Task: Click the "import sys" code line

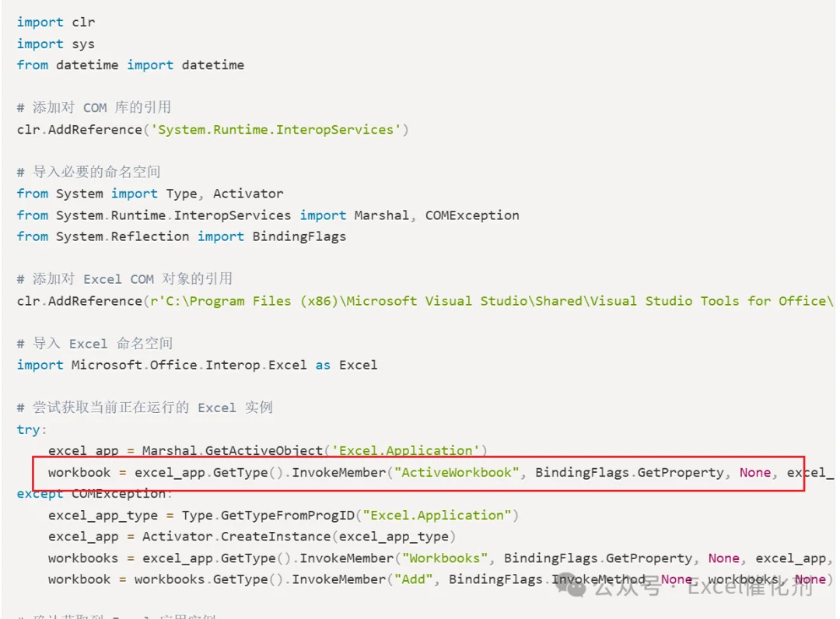Action: point(56,44)
